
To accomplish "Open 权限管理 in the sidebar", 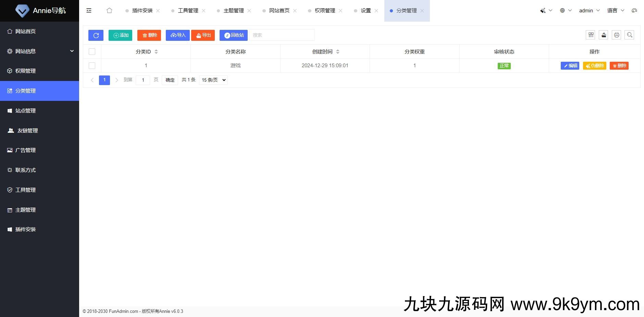I will point(40,71).
